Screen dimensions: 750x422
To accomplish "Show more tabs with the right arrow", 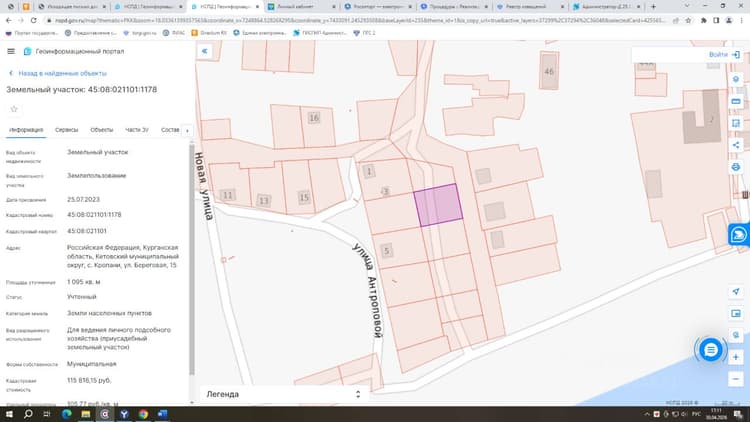I will (187, 130).
